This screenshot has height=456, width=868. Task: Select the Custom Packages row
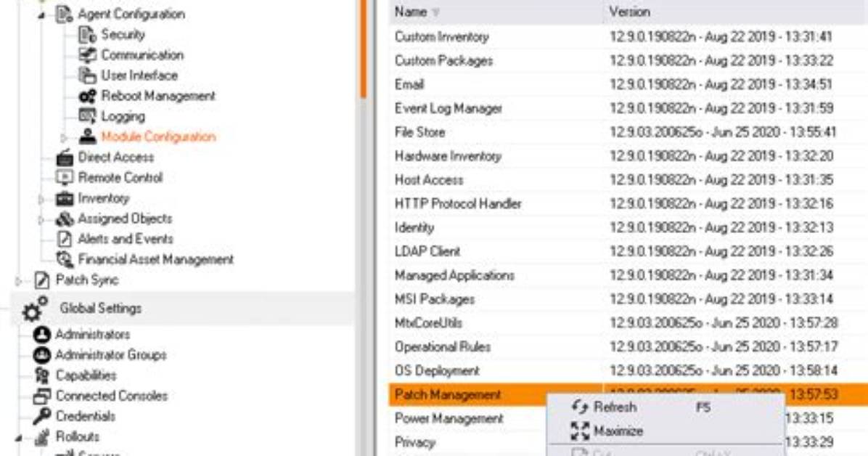629,60
